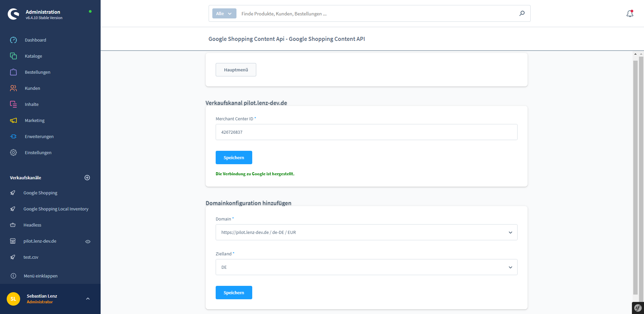Click 'v6.4.10 Stable Version' text
Image resolution: width=644 pixels, height=314 pixels.
(x=44, y=18)
